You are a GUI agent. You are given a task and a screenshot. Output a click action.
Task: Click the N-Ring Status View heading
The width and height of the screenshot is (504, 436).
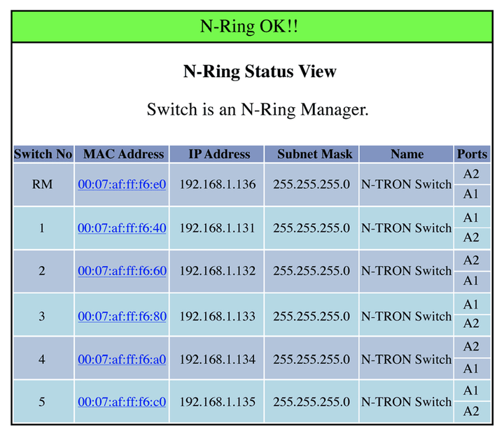(260, 71)
